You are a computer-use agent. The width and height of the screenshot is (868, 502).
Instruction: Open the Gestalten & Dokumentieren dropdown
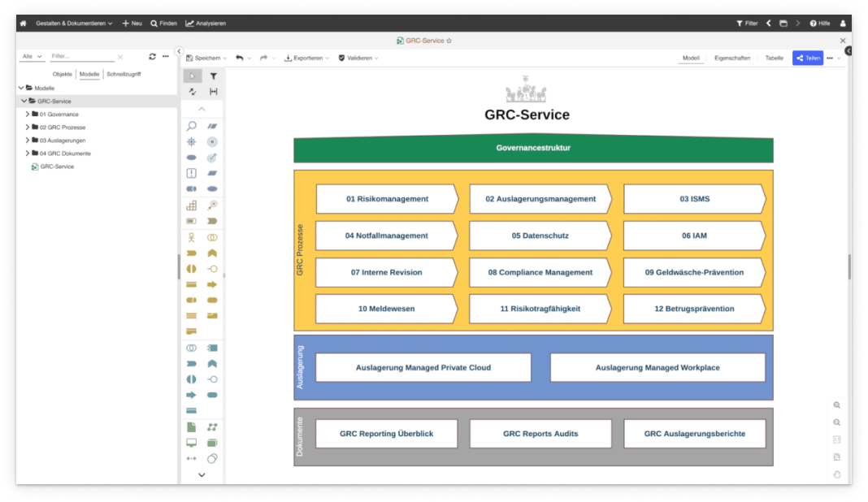(x=74, y=24)
